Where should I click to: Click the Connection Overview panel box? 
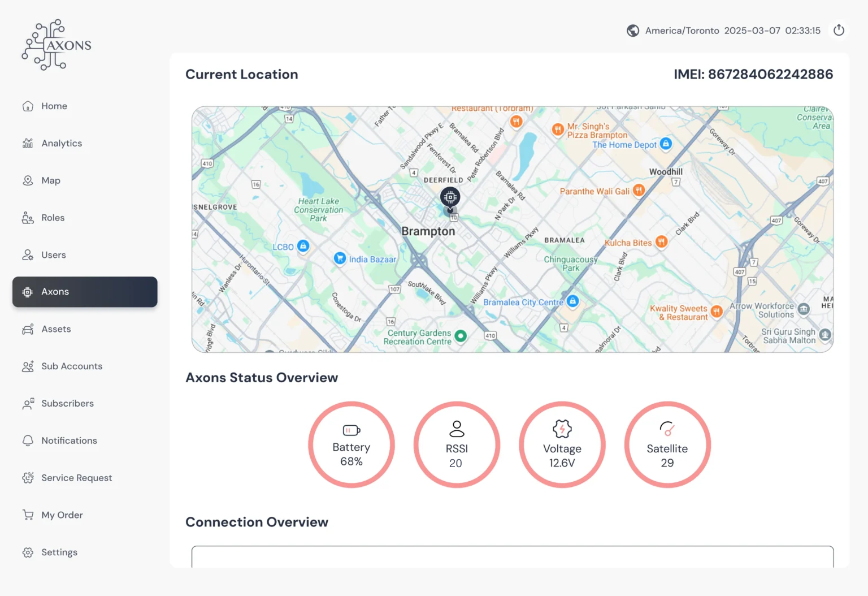pyautogui.click(x=512, y=557)
